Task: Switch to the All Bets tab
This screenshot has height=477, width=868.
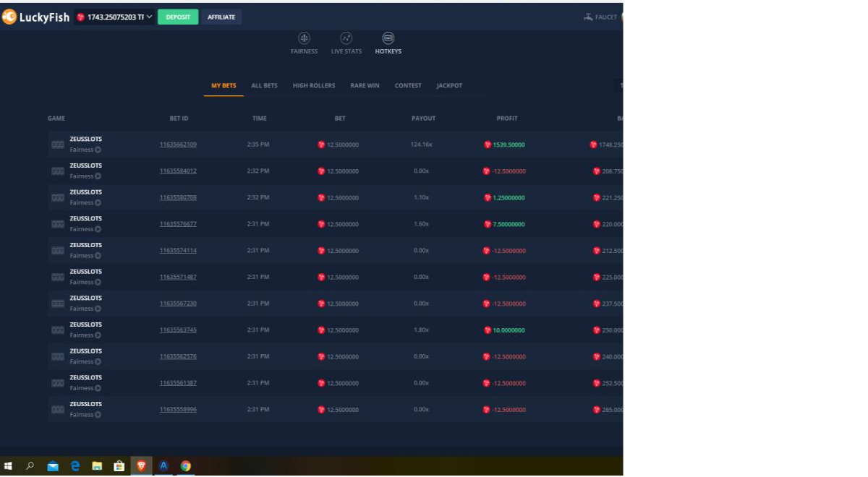Action: coord(264,85)
